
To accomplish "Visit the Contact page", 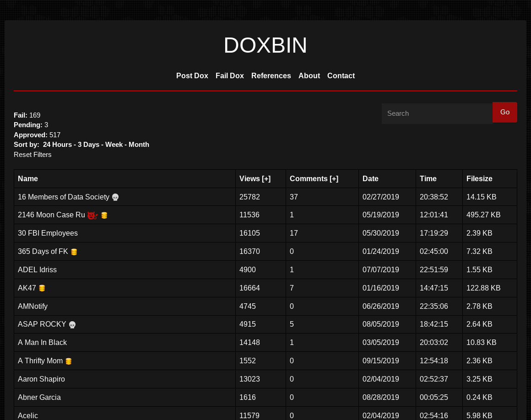I will [x=341, y=75].
